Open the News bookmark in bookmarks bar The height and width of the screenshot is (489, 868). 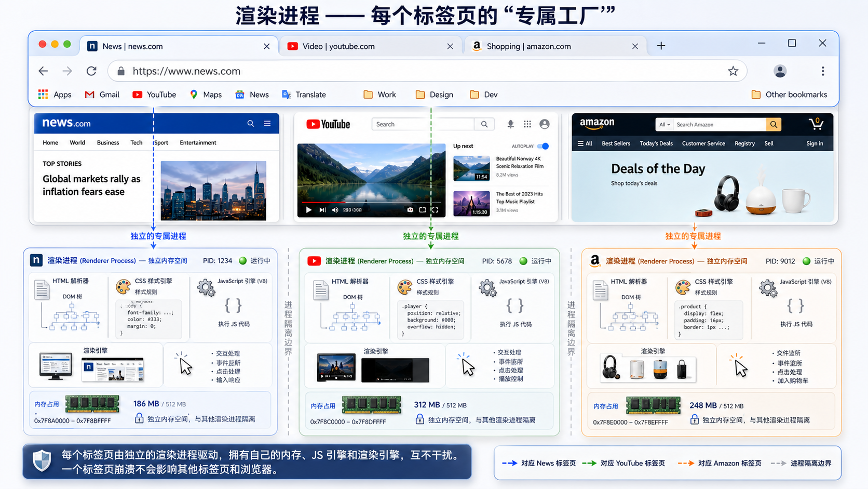click(252, 95)
